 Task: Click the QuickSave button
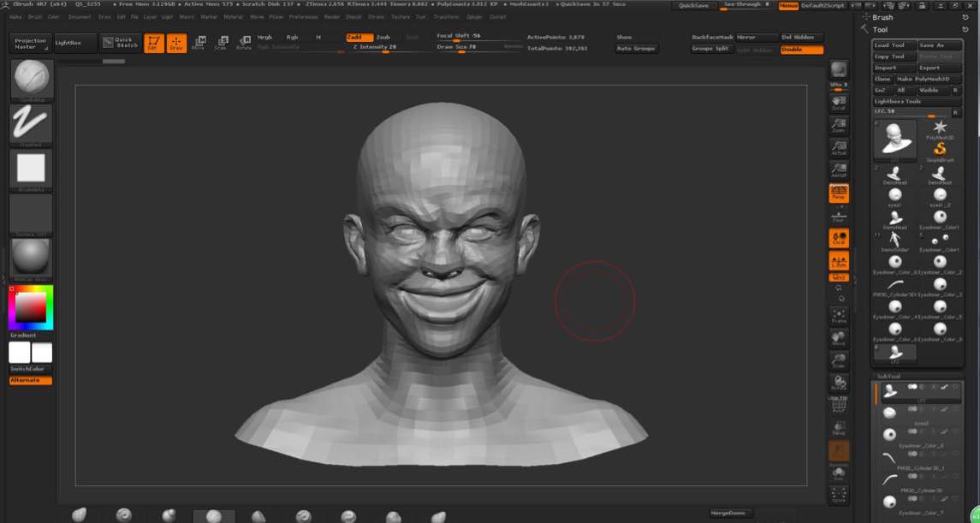click(x=694, y=6)
